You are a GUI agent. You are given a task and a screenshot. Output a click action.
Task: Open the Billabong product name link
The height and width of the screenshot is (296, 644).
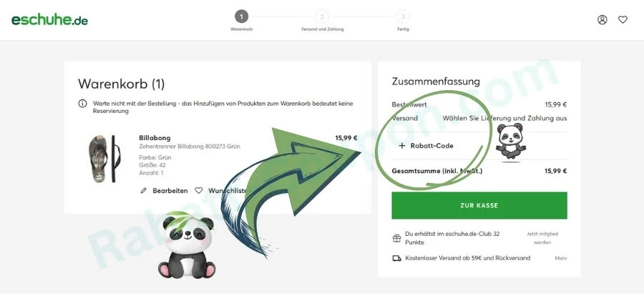pos(155,138)
